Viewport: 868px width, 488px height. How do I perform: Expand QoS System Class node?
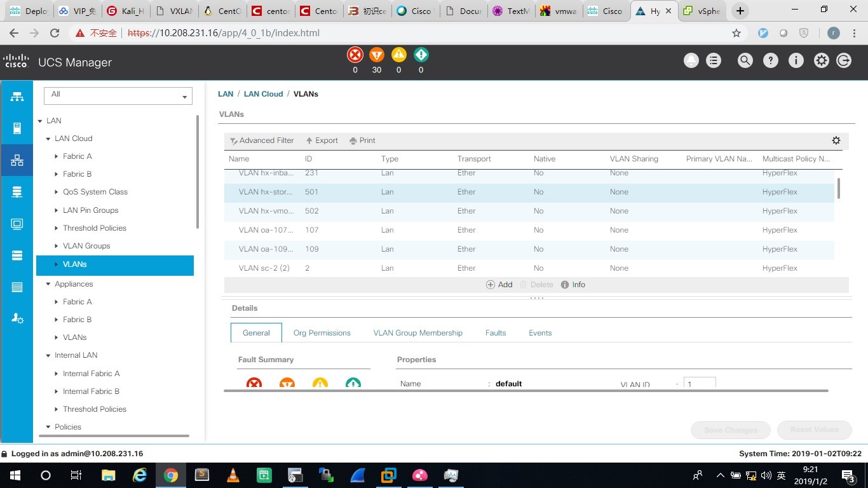coord(57,192)
